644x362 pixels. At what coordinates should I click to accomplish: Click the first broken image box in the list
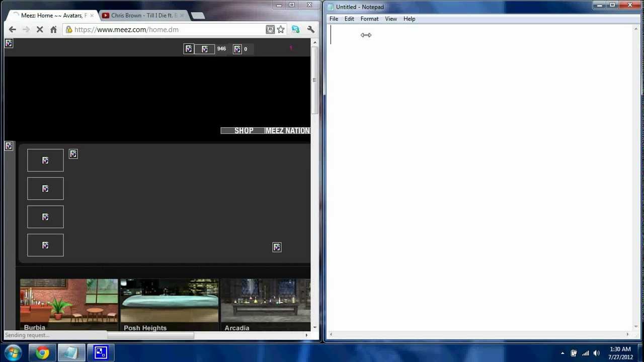click(45, 160)
